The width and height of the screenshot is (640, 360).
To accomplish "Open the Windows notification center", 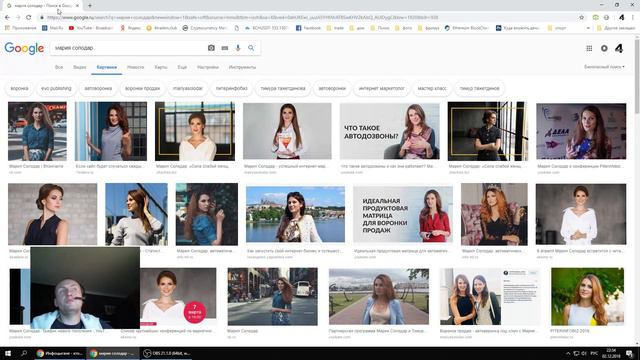I will (x=630, y=353).
